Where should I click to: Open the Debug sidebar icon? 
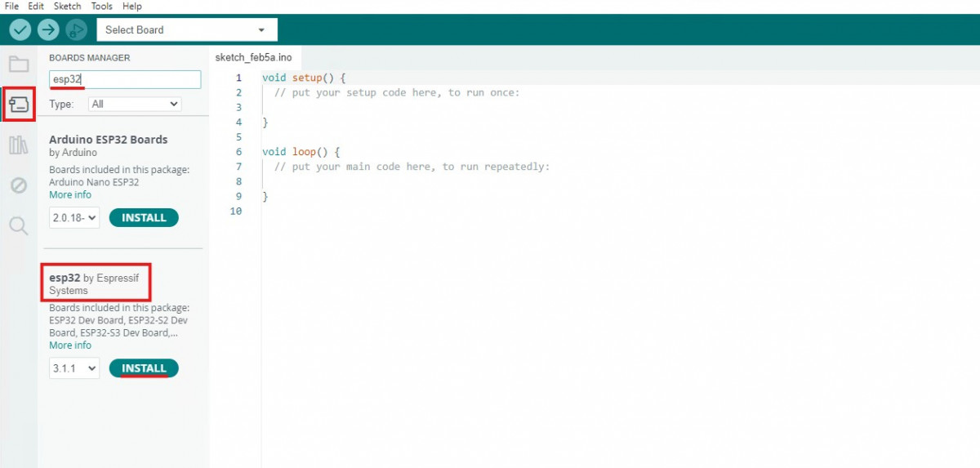click(18, 185)
